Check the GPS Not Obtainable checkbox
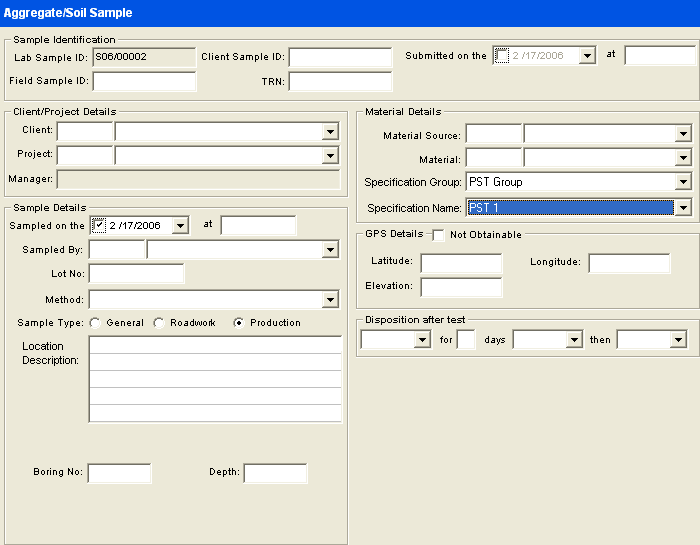The image size is (700, 545). (439, 235)
